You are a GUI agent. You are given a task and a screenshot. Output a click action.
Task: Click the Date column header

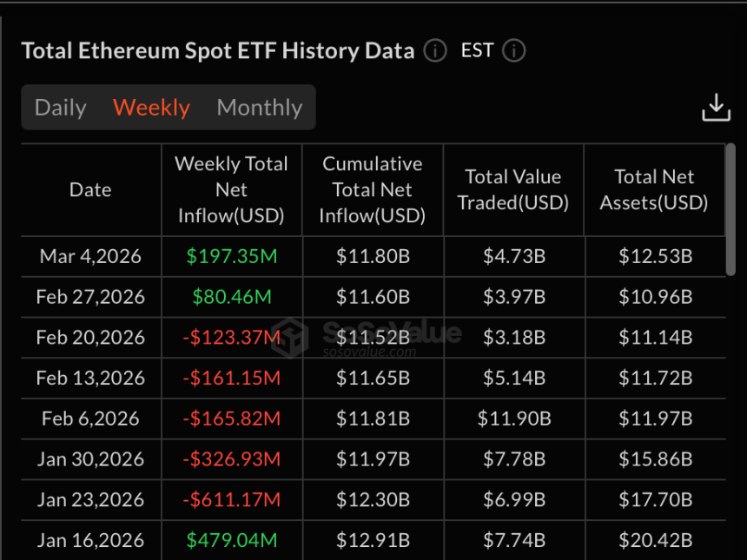(x=90, y=190)
